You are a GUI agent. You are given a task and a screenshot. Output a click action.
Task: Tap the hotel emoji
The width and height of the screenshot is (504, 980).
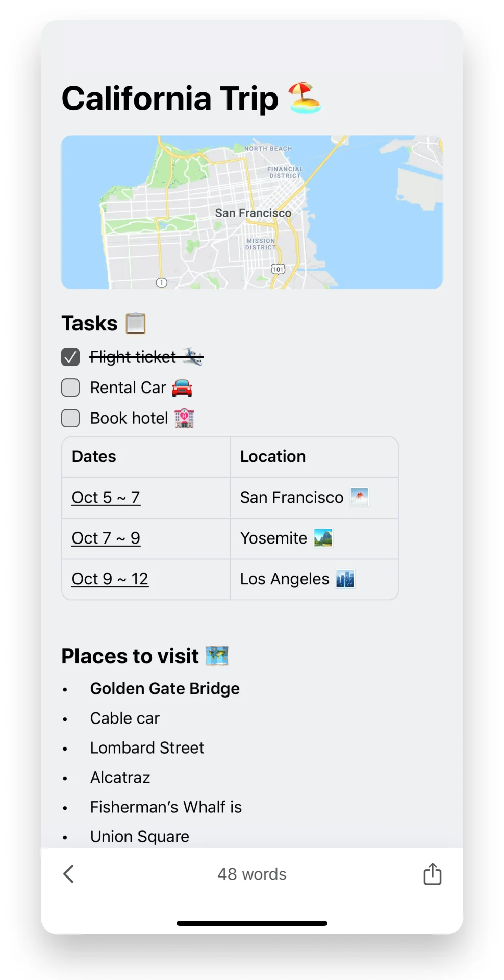pyautogui.click(x=184, y=418)
